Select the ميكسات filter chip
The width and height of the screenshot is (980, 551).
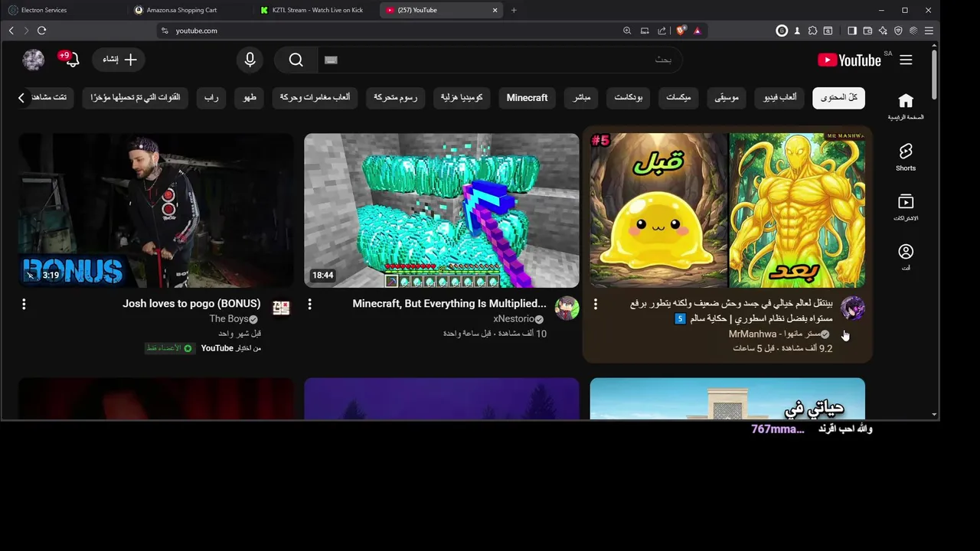pyautogui.click(x=678, y=97)
